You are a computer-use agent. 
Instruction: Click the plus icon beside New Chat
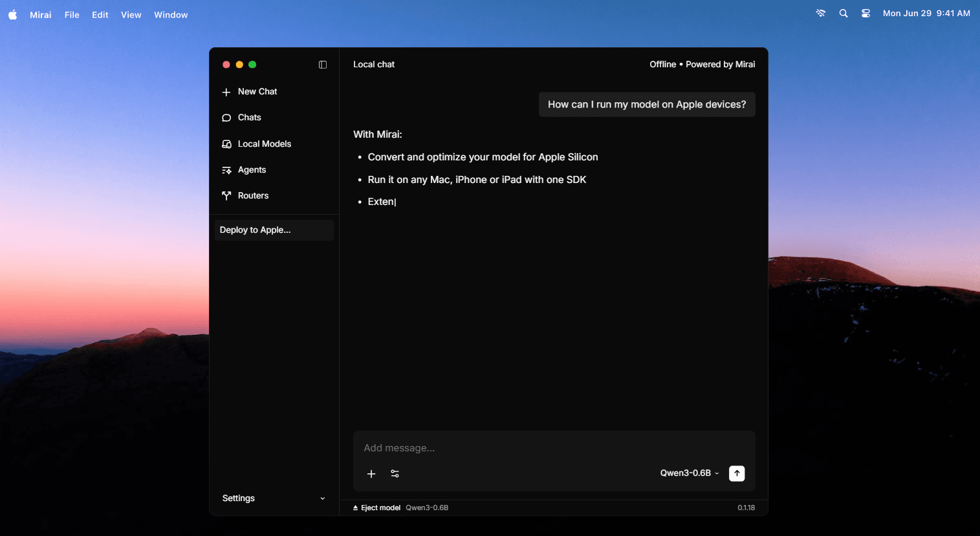[226, 92]
